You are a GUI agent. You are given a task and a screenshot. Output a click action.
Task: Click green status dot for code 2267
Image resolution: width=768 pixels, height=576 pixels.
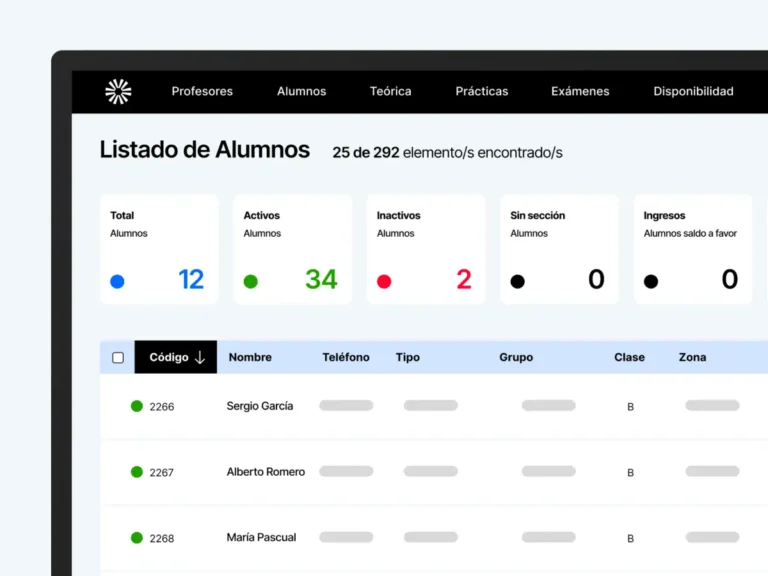(137, 472)
